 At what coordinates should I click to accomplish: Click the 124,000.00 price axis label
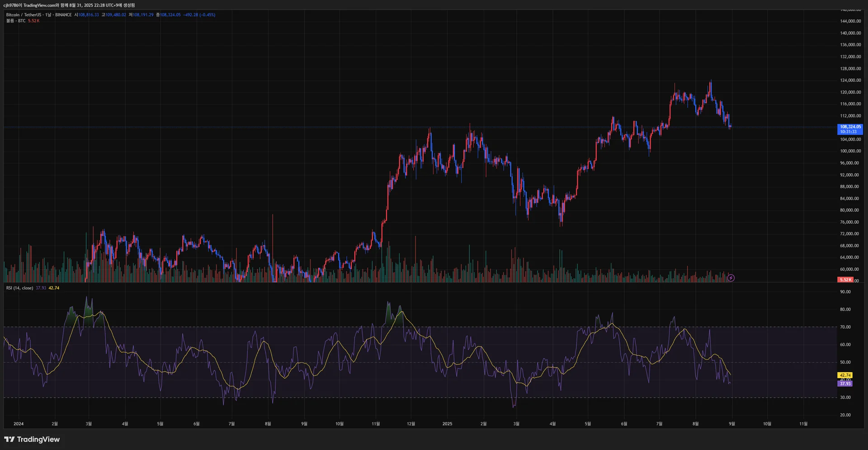pyautogui.click(x=850, y=81)
